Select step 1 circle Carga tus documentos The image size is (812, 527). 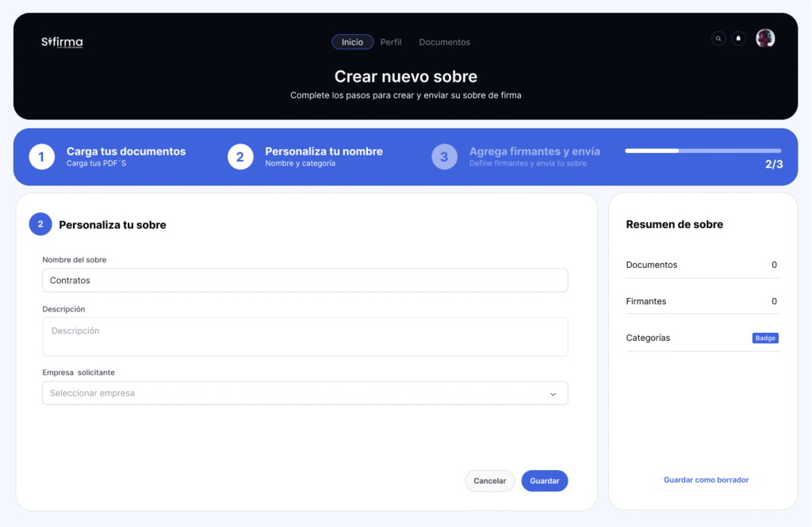(41, 157)
